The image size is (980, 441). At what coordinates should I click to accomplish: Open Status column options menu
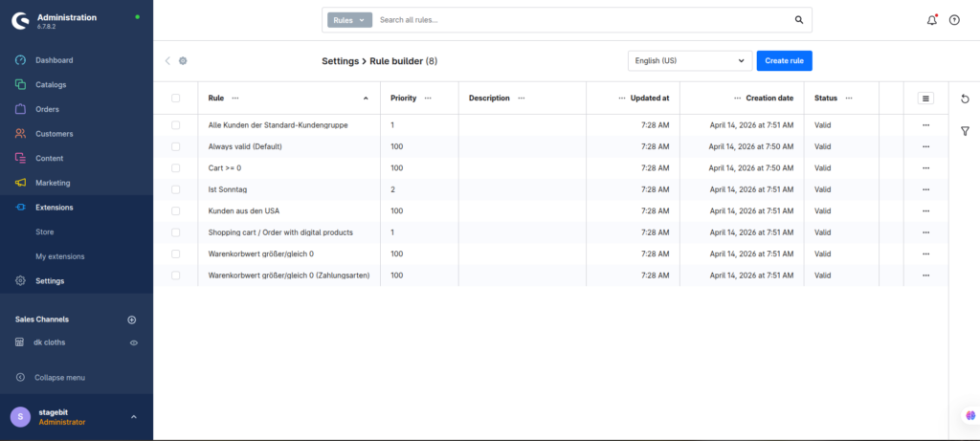(849, 99)
